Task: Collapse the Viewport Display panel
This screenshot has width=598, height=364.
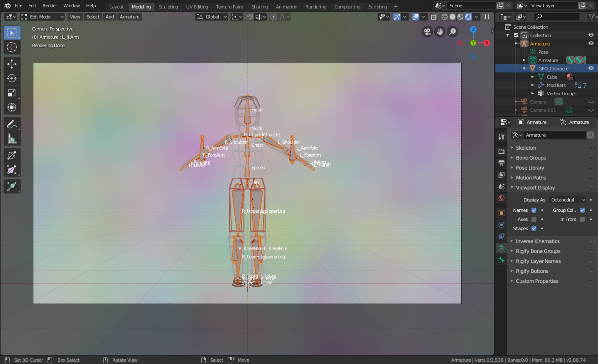Action: point(535,188)
